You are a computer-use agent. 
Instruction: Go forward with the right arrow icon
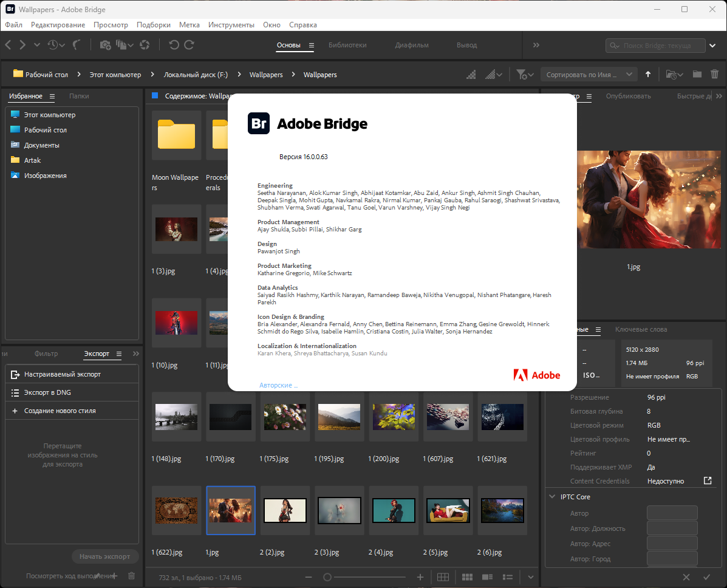click(22, 45)
